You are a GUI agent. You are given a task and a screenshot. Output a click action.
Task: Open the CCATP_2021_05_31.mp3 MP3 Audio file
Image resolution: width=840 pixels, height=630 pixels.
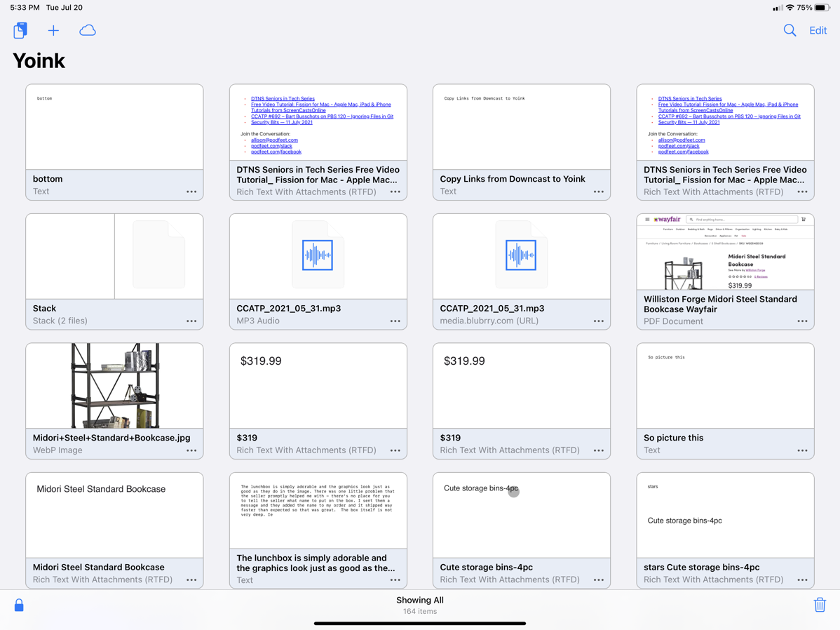(318, 257)
